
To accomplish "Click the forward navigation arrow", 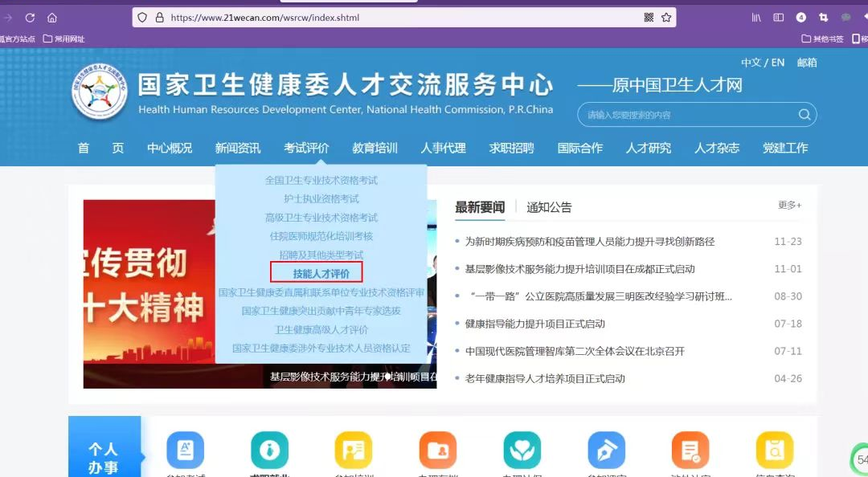I will tap(8, 18).
